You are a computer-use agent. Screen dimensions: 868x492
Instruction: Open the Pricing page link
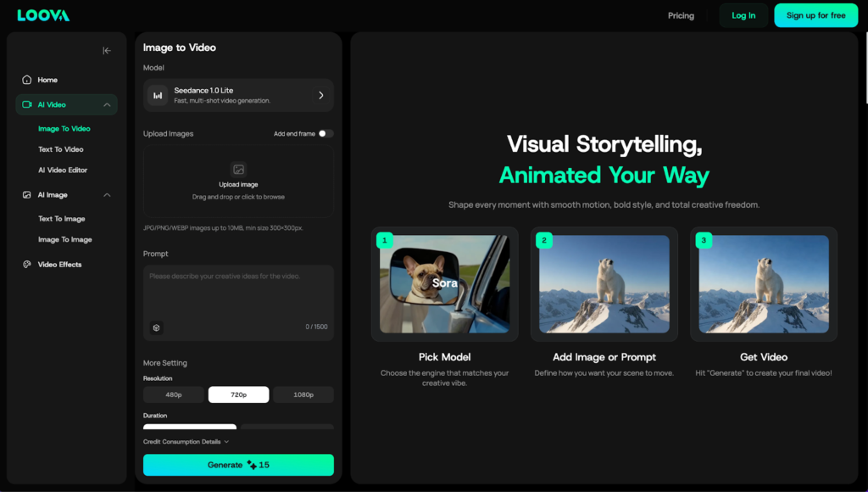tap(681, 15)
